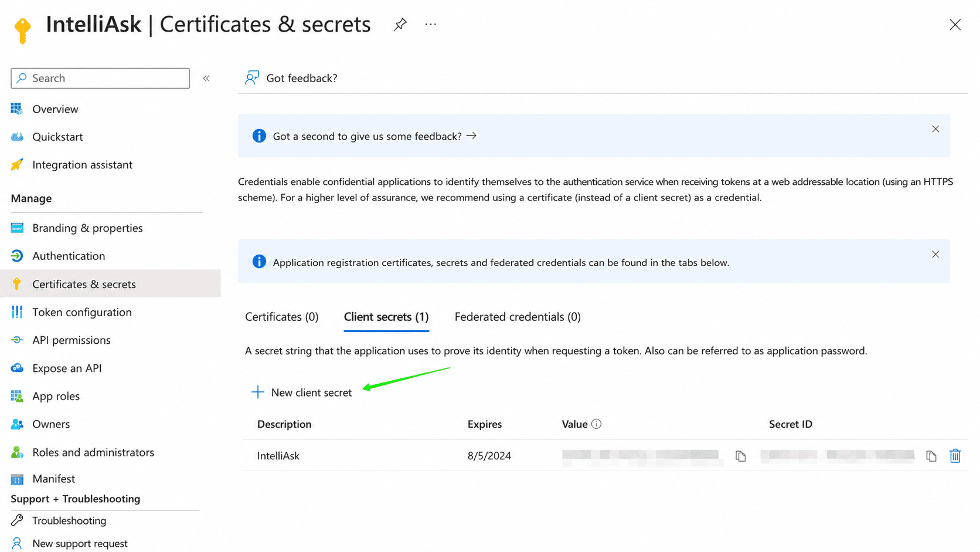The height and width of the screenshot is (552, 980).
Task: Focus the sidebar Search field
Action: (100, 78)
